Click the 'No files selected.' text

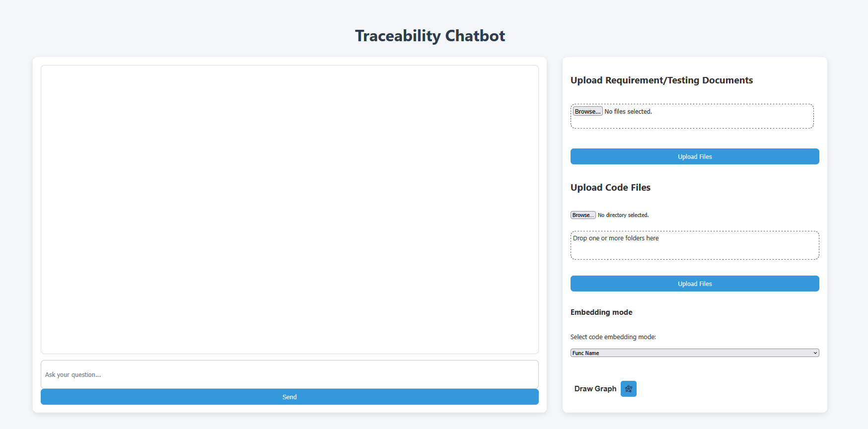(628, 112)
